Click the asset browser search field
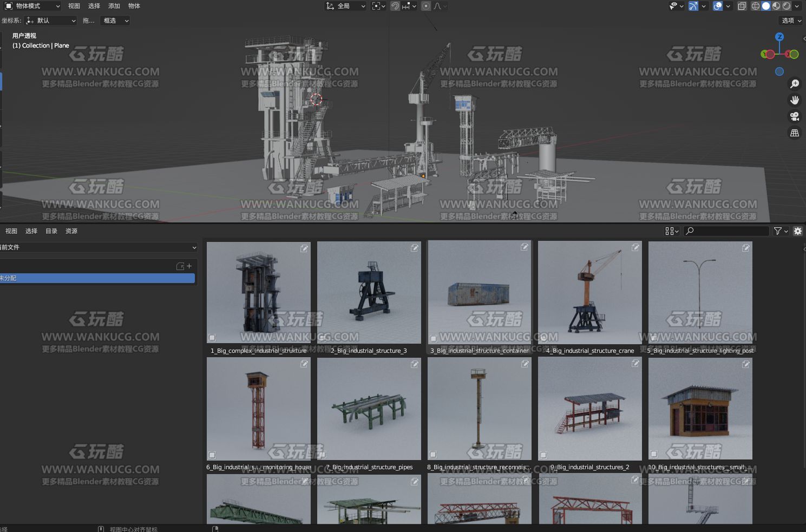This screenshot has height=532, width=806. (x=726, y=231)
